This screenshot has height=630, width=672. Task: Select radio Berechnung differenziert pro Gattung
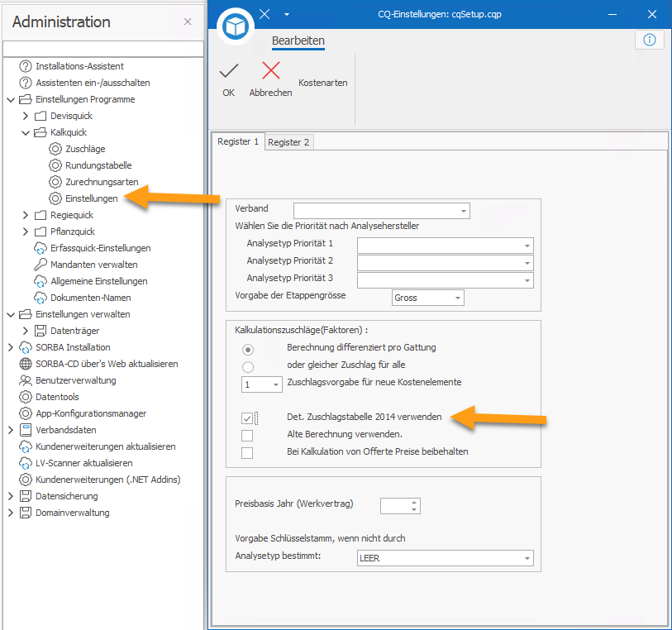click(x=248, y=350)
